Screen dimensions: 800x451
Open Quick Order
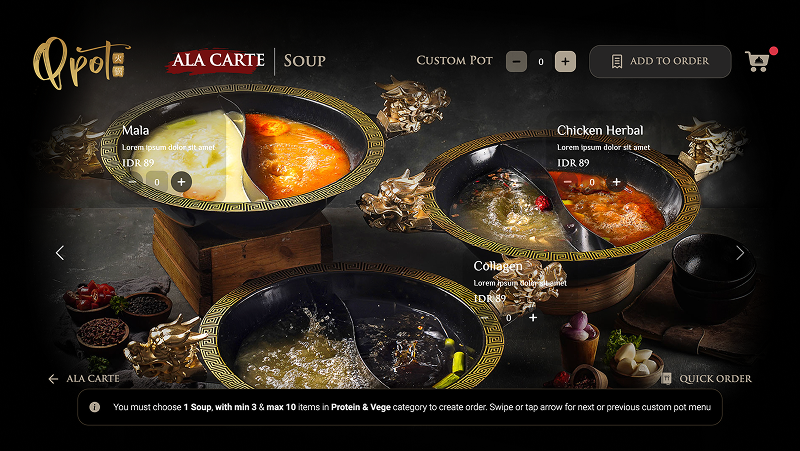pyautogui.click(x=707, y=379)
